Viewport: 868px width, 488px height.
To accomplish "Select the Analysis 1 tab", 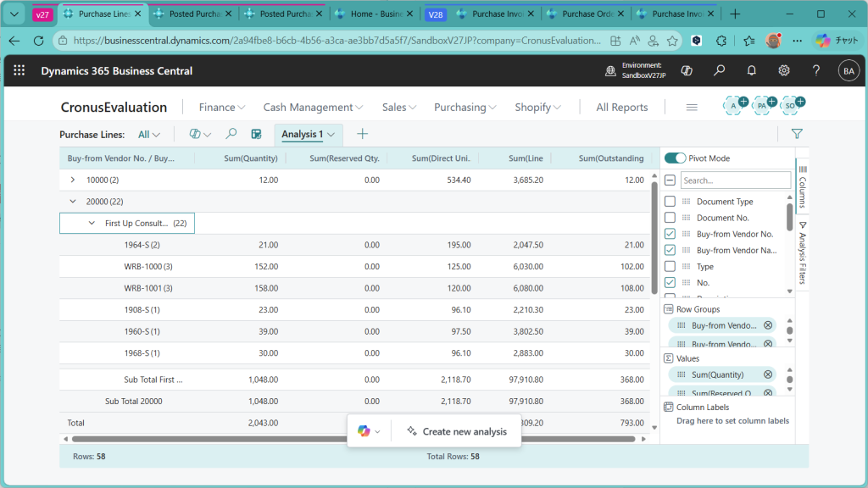I will (x=303, y=134).
